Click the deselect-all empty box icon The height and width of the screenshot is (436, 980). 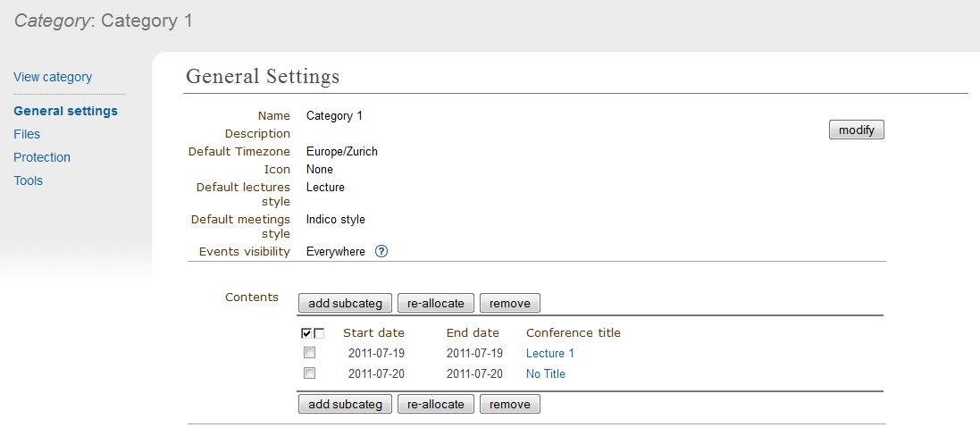(x=319, y=333)
